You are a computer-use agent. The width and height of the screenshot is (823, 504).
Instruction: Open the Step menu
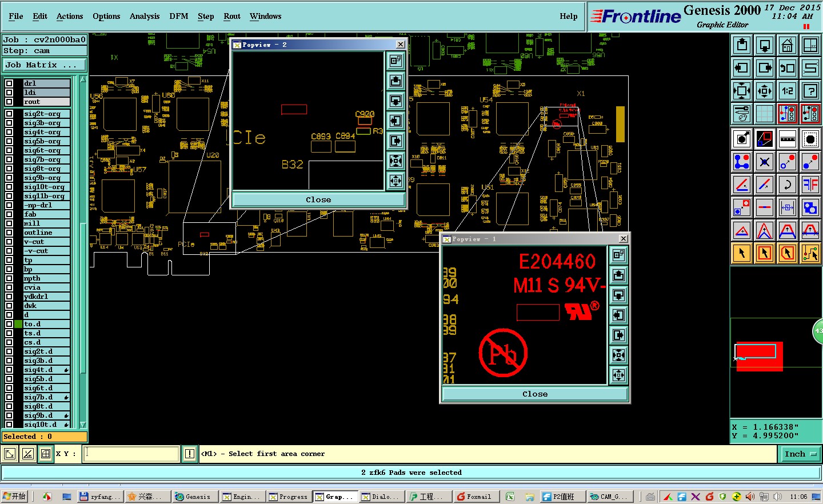(x=206, y=16)
